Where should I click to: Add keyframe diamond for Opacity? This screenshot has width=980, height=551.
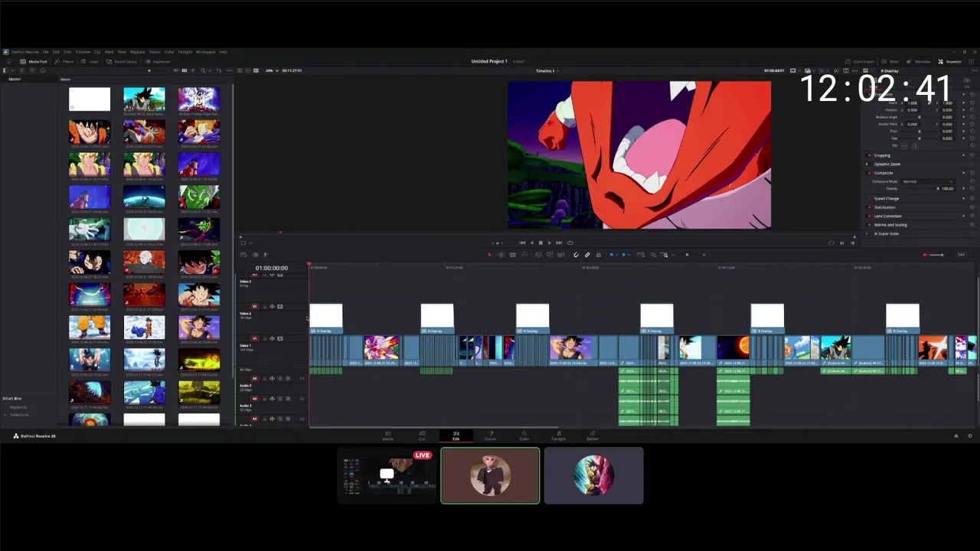click(x=964, y=188)
